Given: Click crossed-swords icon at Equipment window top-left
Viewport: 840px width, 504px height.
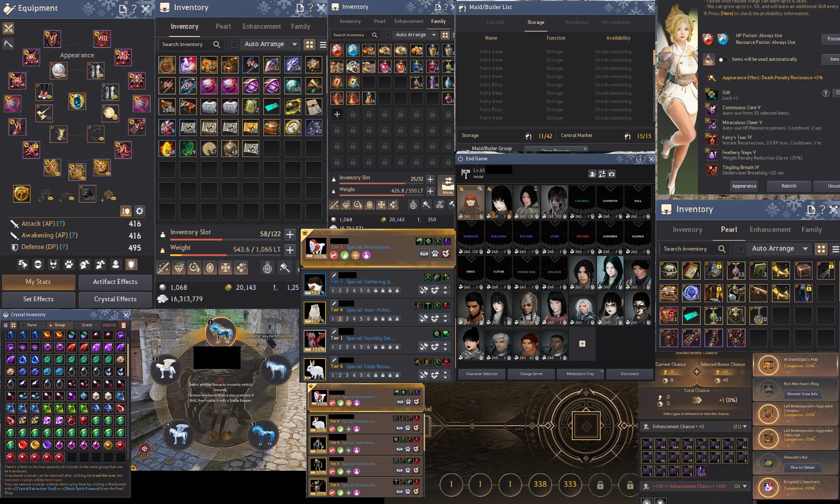Looking at the screenshot, I should point(8,28).
